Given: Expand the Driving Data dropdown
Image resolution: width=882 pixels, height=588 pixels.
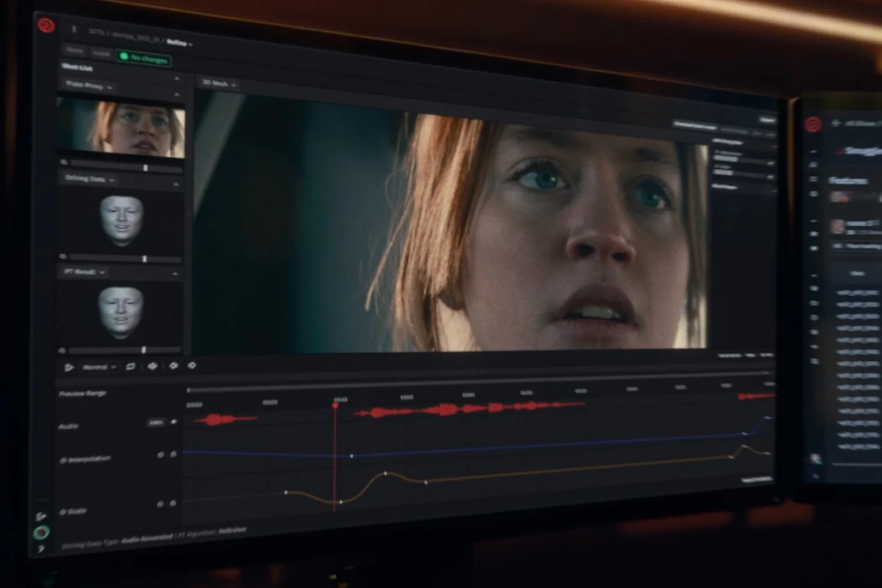Looking at the screenshot, I should [113, 179].
